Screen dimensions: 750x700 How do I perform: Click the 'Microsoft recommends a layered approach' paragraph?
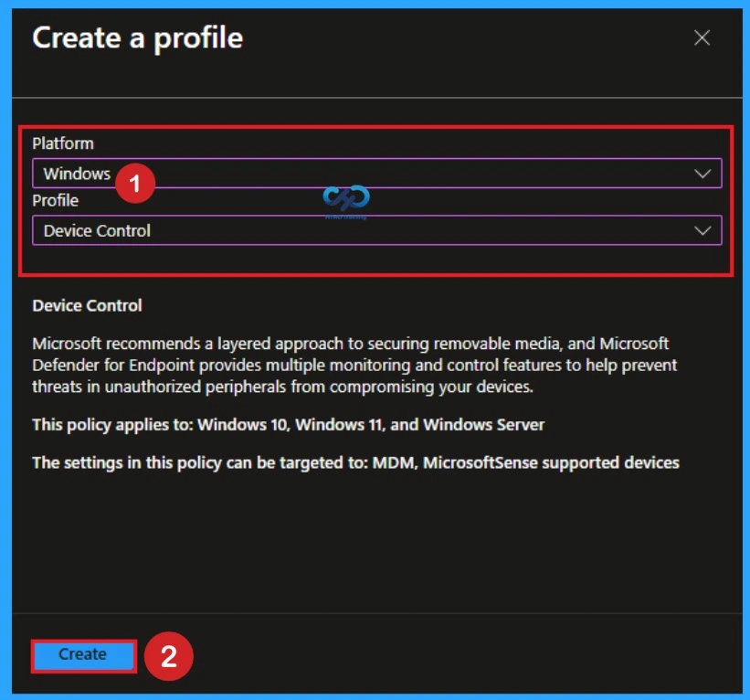pos(354,365)
